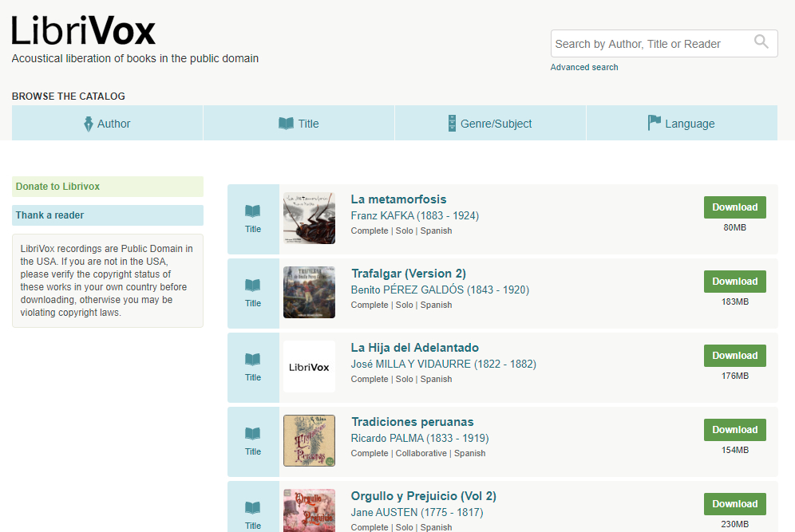Open La Hija del Adelantado title link
Image resolution: width=795 pixels, height=532 pixels.
(415, 348)
